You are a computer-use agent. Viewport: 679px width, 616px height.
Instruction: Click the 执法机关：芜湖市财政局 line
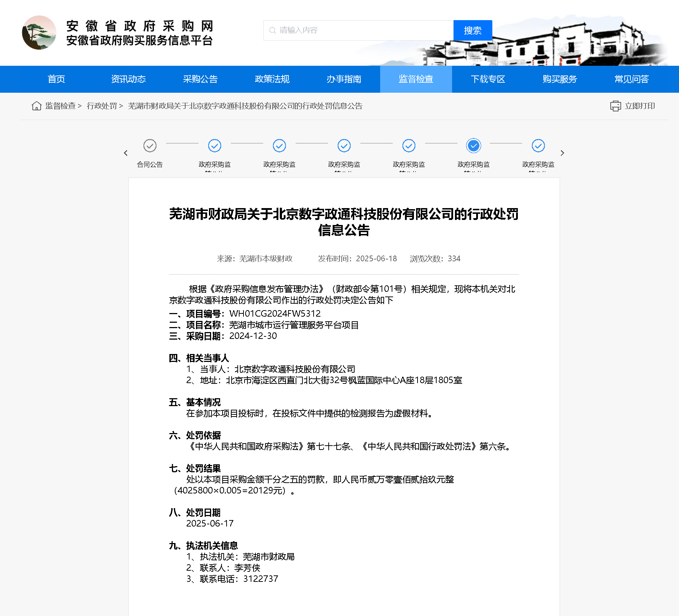pyautogui.click(x=241, y=557)
